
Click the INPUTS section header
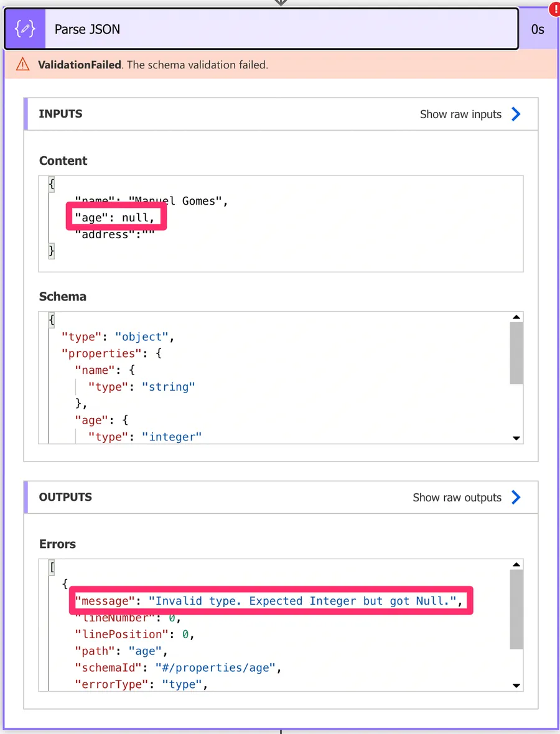click(x=61, y=114)
